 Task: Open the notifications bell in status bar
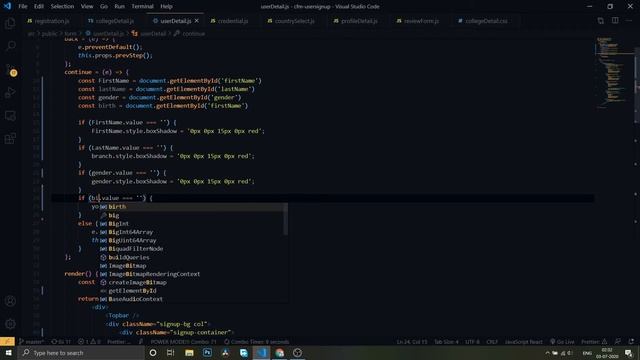631,342
